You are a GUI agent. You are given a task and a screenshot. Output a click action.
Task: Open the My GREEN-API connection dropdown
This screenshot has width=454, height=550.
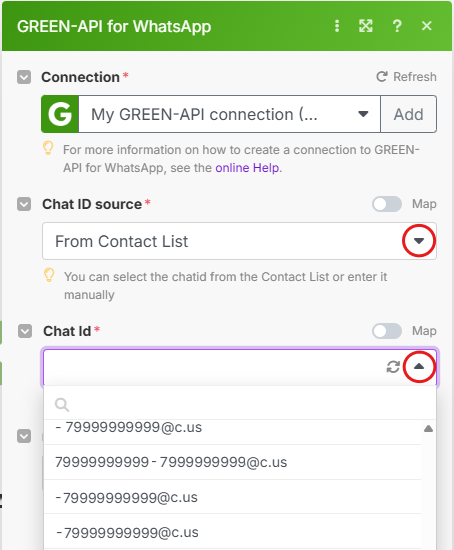pyautogui.click(x=229, y=114)
